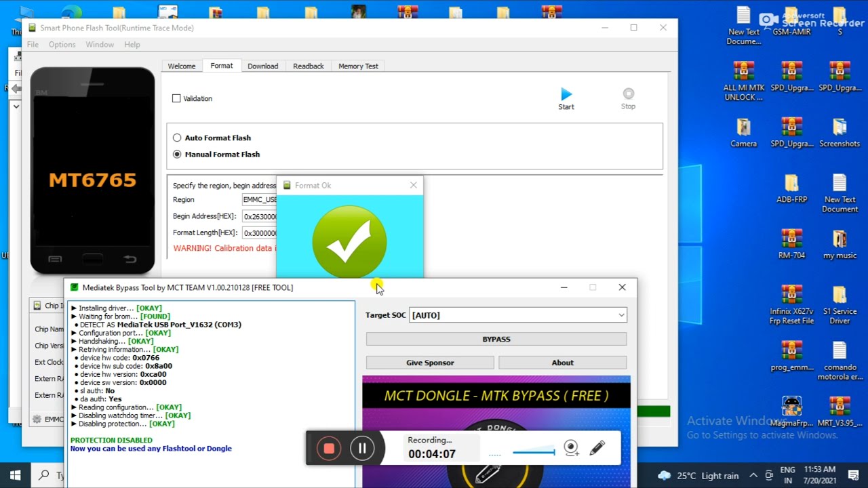868x488 pixels.
Task: Launch the MagmaFrp application icon
Action: coord(791,412)
